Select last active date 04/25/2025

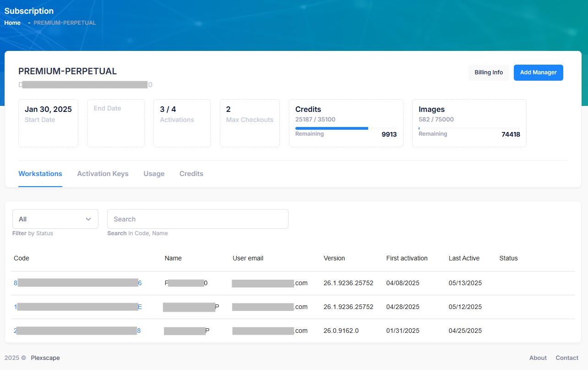tap(465, 331)
